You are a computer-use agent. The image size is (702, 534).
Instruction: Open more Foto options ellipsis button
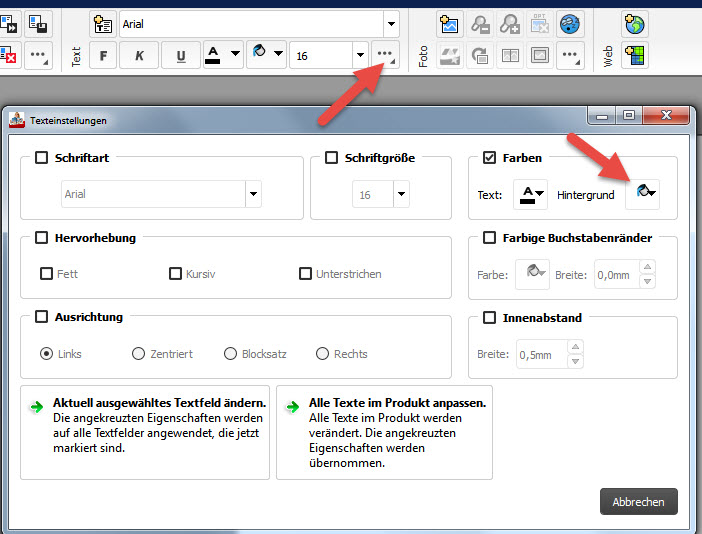[569, 55]
